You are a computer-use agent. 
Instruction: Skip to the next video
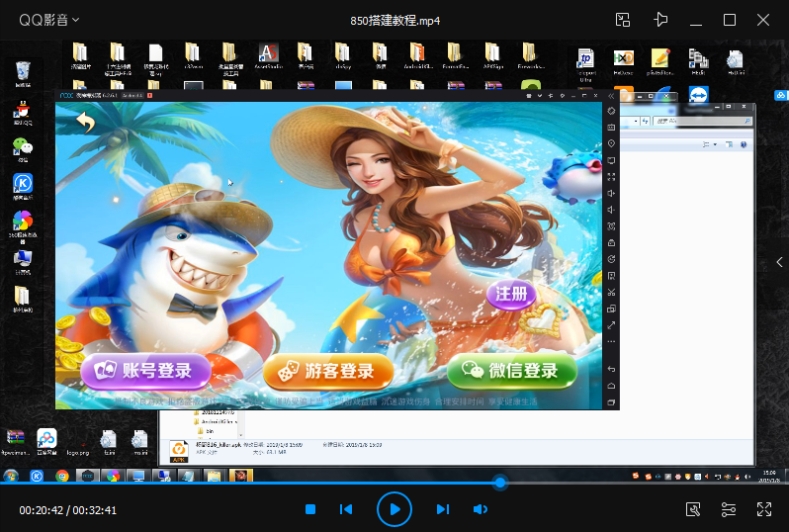(442, 509)
